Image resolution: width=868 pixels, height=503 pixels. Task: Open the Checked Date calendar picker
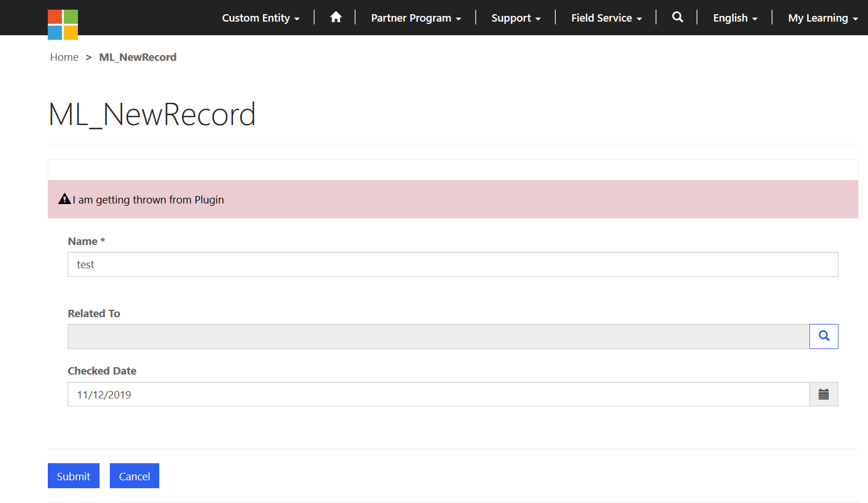(x=824, y=394)
